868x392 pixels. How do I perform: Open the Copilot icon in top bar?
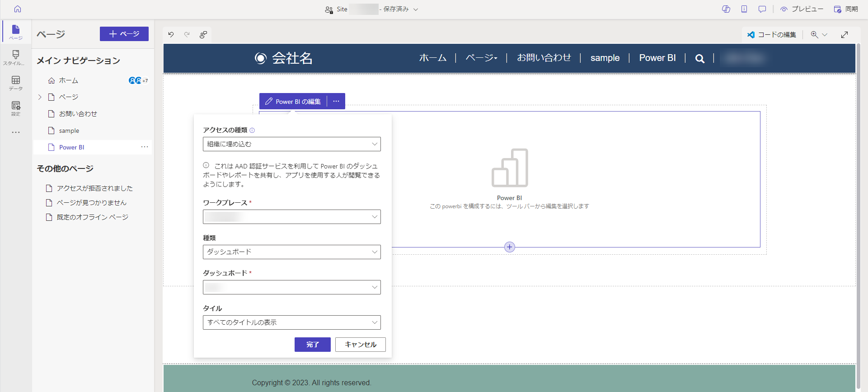coord(726,9)
